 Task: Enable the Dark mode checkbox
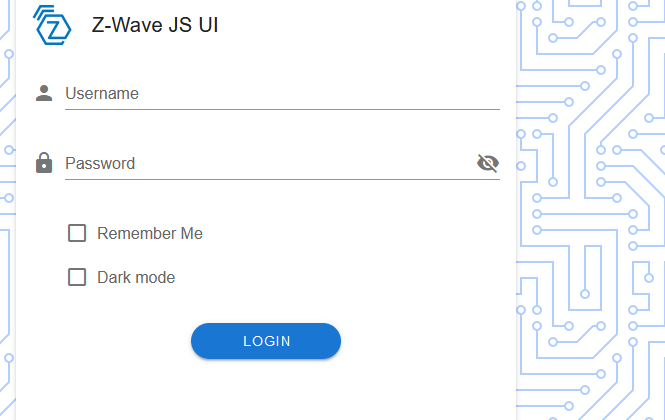click(x=77, y=277)
